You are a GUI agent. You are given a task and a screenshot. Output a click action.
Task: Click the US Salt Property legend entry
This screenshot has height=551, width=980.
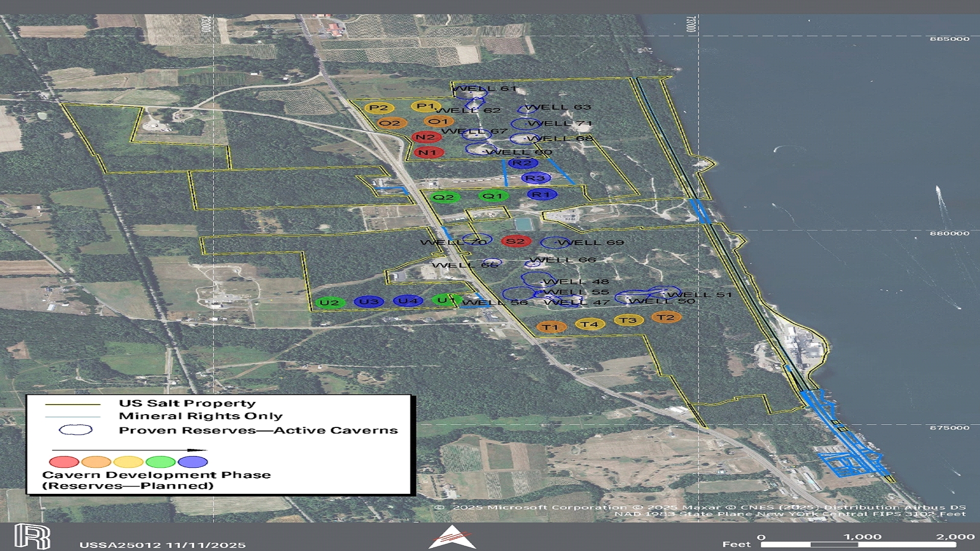(187, 403)
